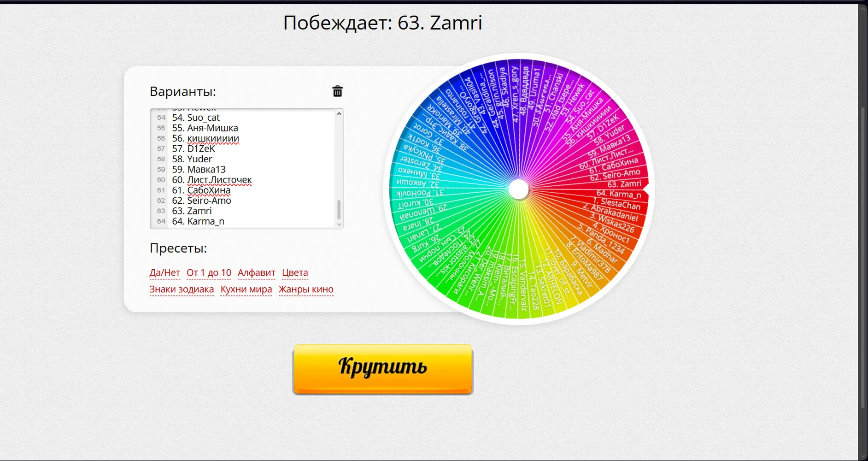Select the Да/Нет preset

point(164,272)
